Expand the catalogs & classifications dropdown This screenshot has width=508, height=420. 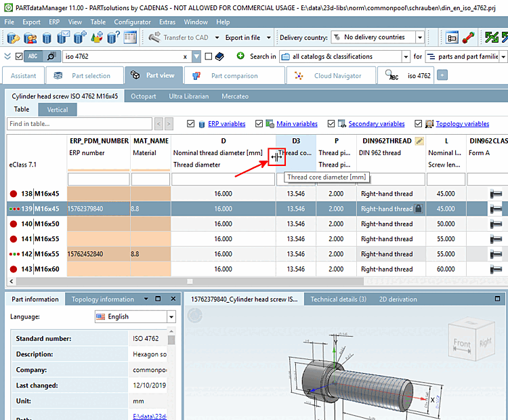tap(405, 57)
